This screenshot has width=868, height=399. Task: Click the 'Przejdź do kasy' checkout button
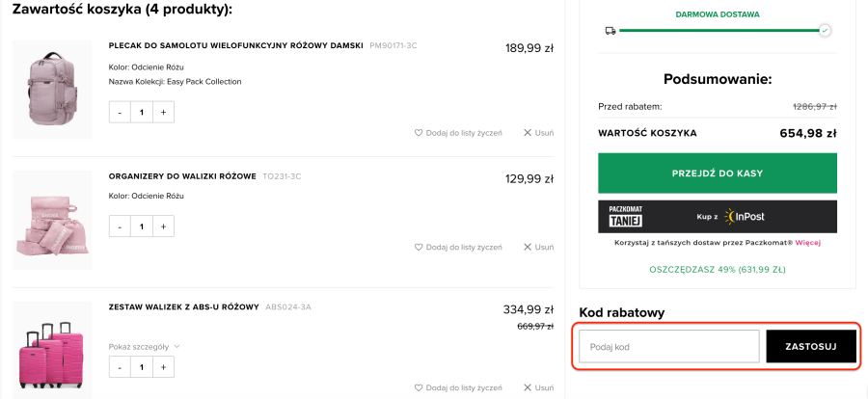(718, 173)
